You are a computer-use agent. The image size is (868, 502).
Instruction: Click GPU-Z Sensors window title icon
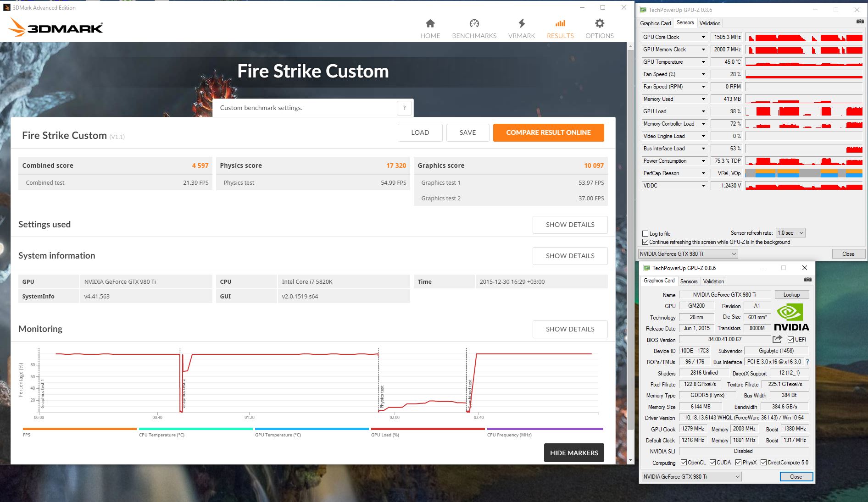tap(643, 10)
